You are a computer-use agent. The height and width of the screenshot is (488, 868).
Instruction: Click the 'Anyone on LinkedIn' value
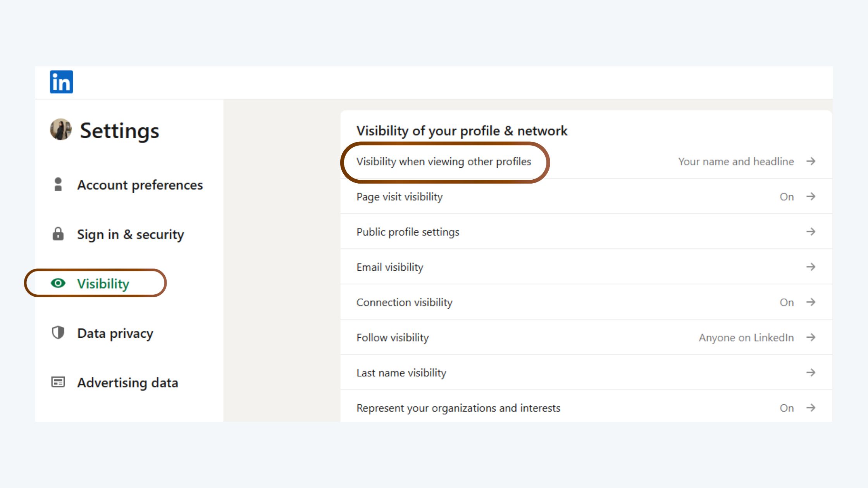coord(746,338)
